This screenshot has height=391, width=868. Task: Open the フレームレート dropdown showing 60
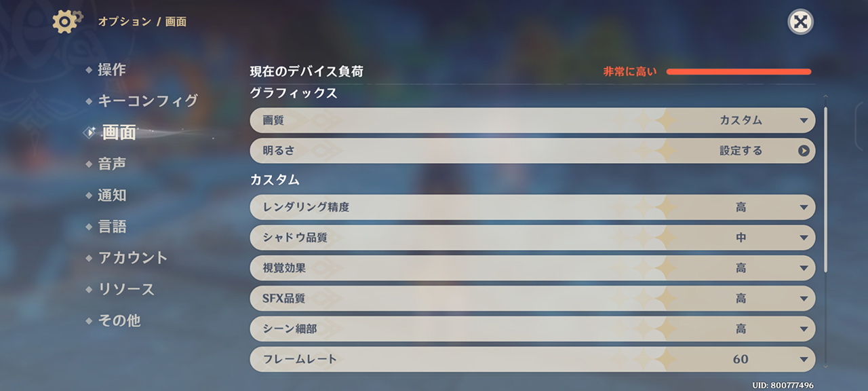coord(532,359)
